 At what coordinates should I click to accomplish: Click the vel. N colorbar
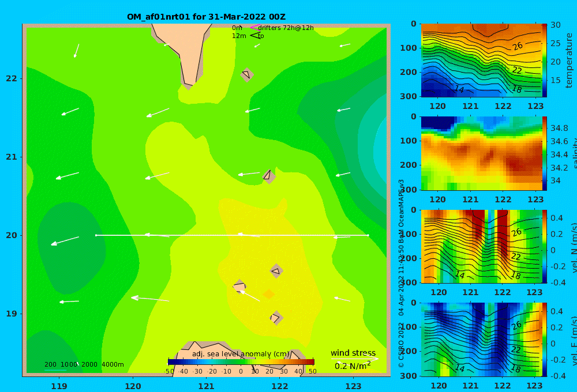point(545,246)
